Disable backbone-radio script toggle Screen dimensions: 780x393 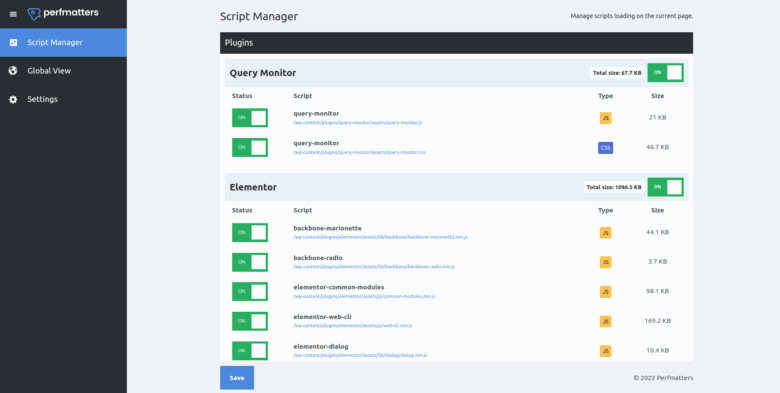[x=250, y=262]
